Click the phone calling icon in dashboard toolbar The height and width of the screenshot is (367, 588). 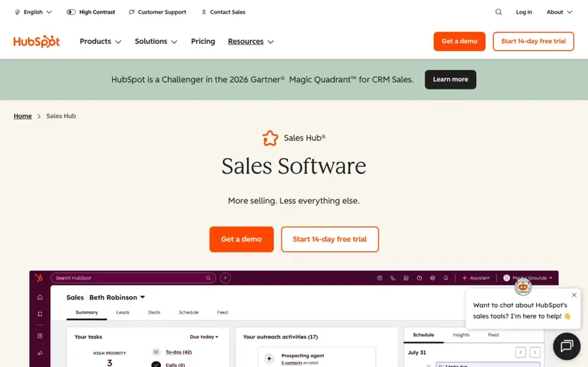pyautogui.click(x=393, y=278)
